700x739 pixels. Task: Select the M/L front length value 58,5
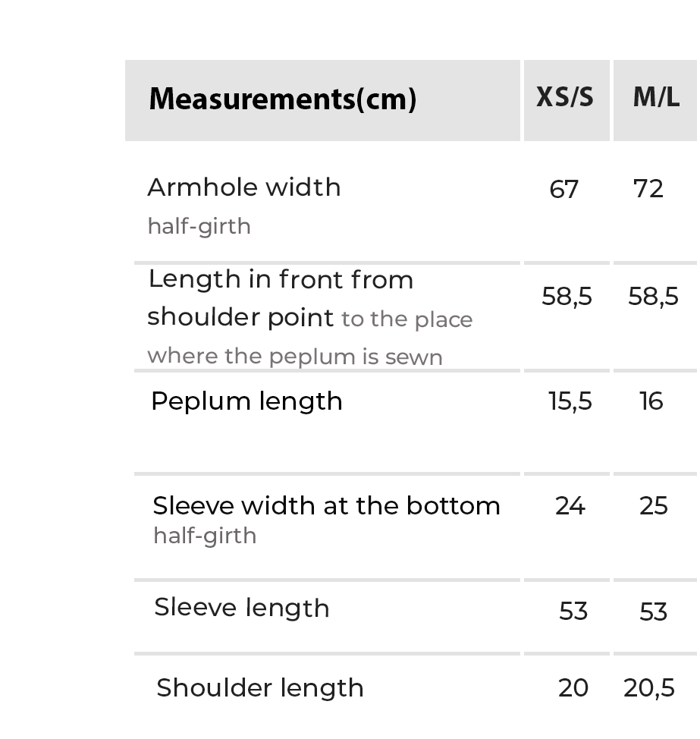pos(653,297)
